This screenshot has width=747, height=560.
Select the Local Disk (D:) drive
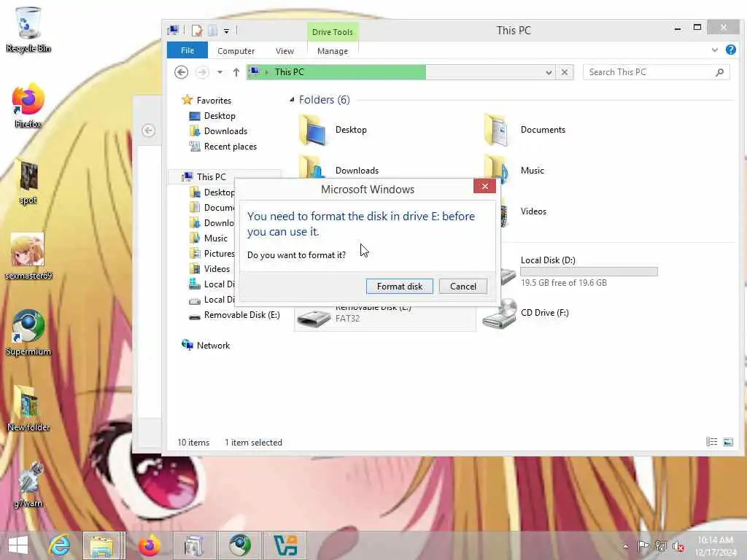click(548, 260)
